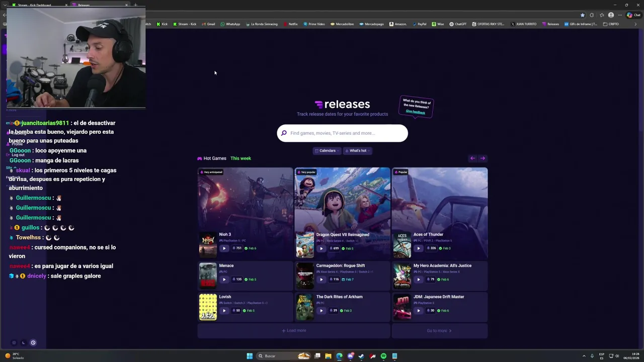644x362 pixels.
Task: Focus the Find games, movies search field
Action: (x=342, y=133)
